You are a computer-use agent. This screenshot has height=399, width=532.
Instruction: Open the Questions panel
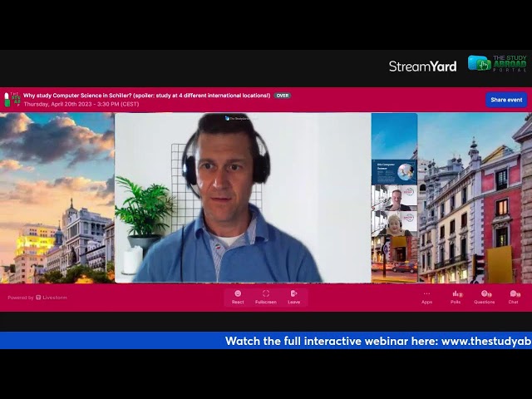click(484, 298)
